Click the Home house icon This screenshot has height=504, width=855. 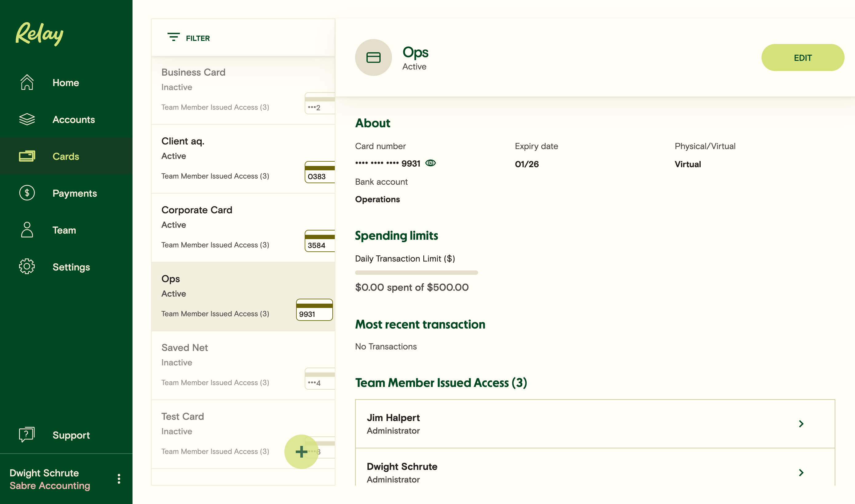(x=27, y=83)
